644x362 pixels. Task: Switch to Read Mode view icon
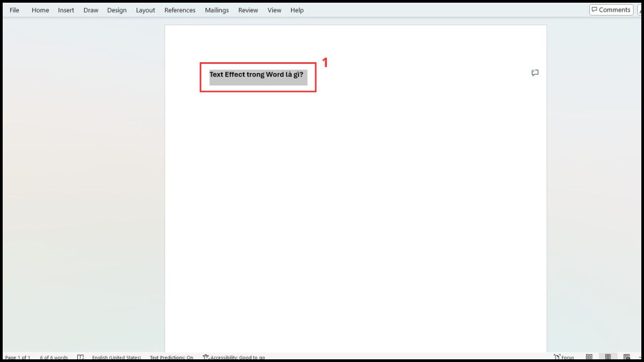coord(589,358)
